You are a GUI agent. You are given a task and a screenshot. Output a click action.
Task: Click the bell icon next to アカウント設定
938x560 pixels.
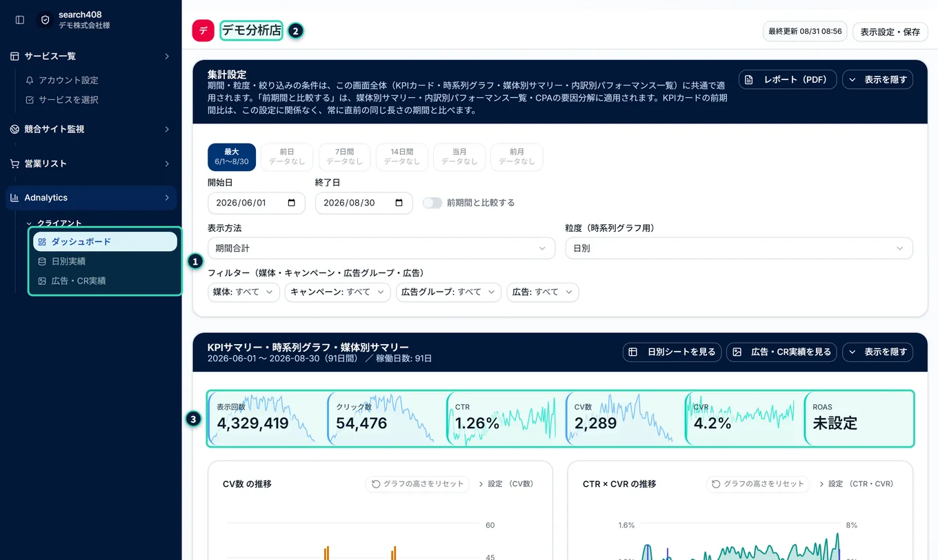click(x=30, y=80)
